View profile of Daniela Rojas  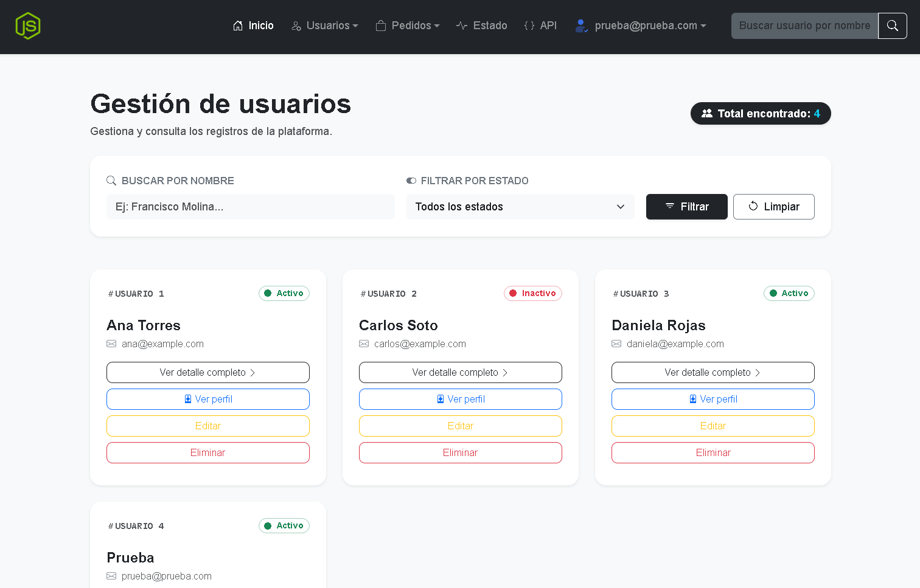click(713, 399)
